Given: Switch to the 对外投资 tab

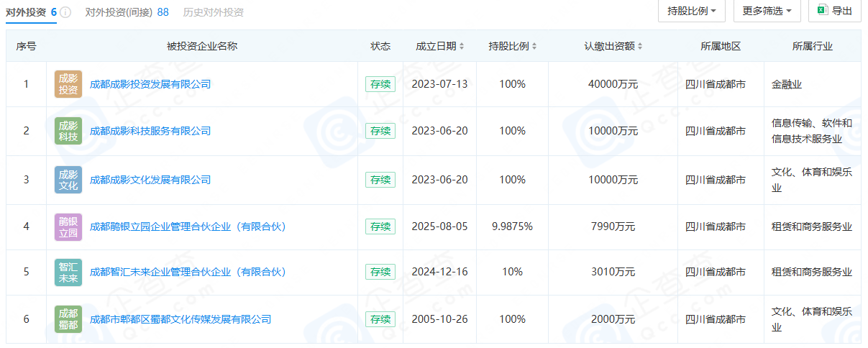Looking at the screenshot, I should (x=31, y=12).
